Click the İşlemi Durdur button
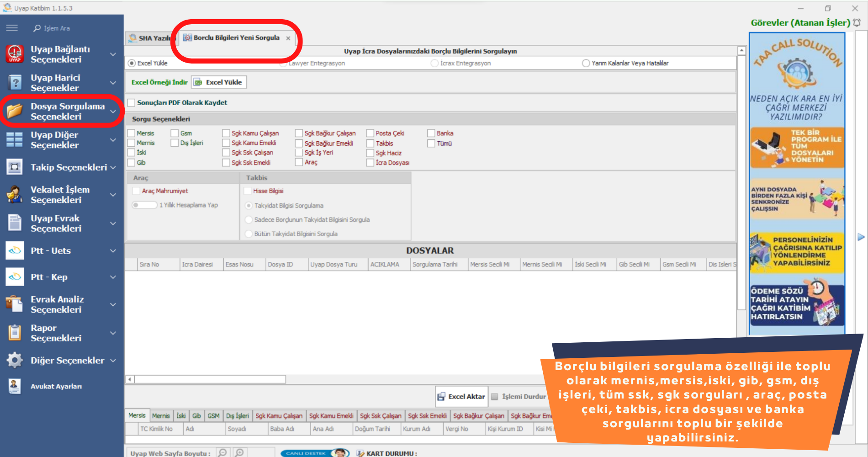The height and width of the screenshot is (457, 868). pos(519,397)
